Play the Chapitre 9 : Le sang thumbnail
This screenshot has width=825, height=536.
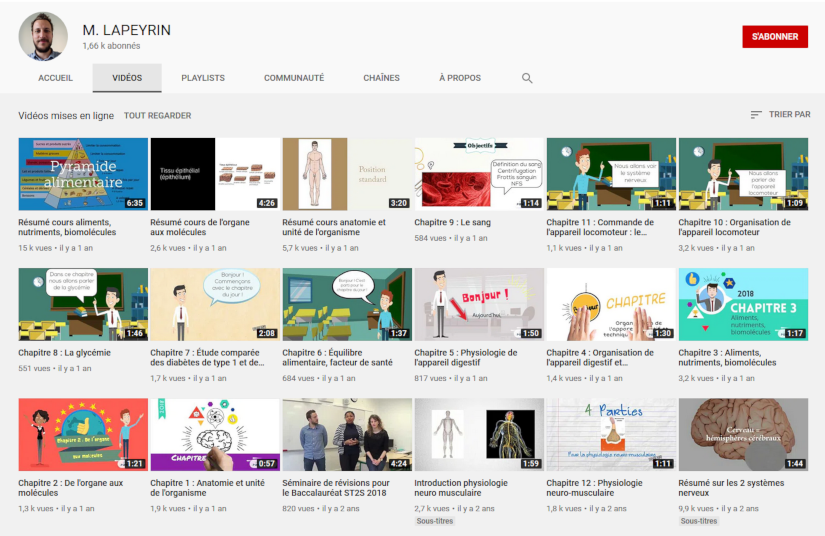[x=479, y=174]
